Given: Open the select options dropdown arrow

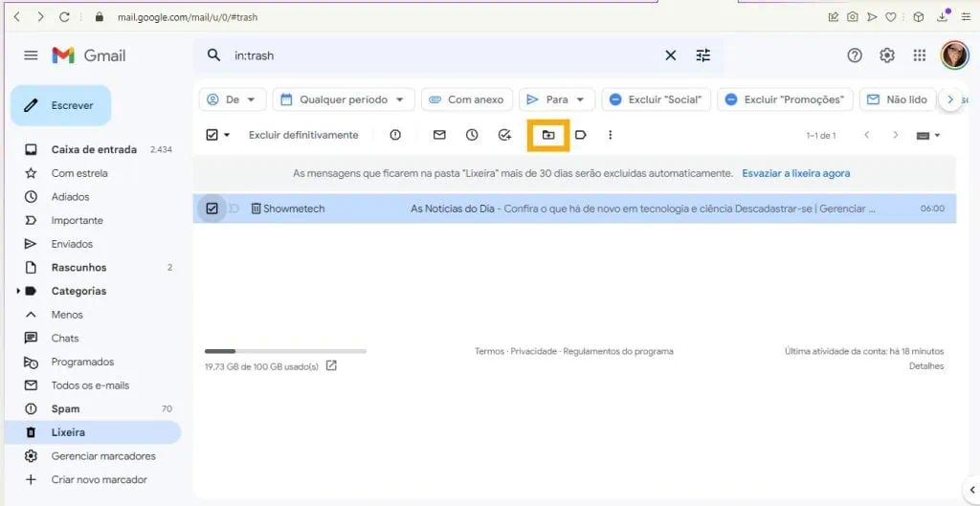Looking at the screenshot, I should pyautogui.click(x=227, y=135).
